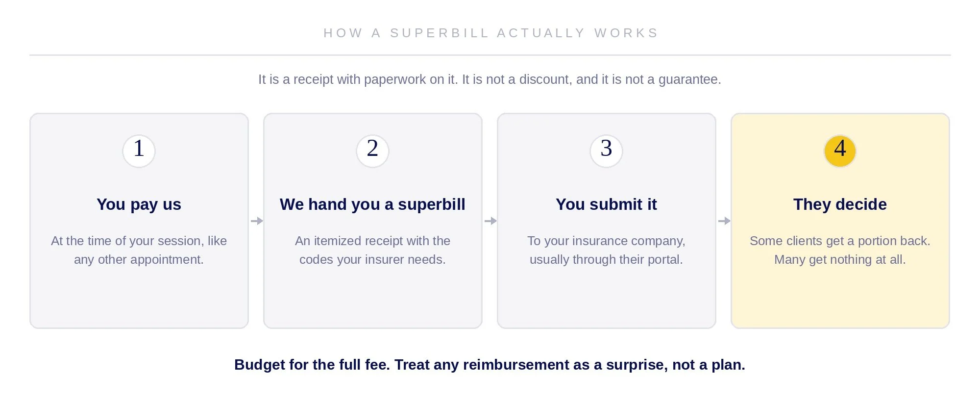Click 'At the time of your session' description
The image size is (980, 402).
[139, 250]
